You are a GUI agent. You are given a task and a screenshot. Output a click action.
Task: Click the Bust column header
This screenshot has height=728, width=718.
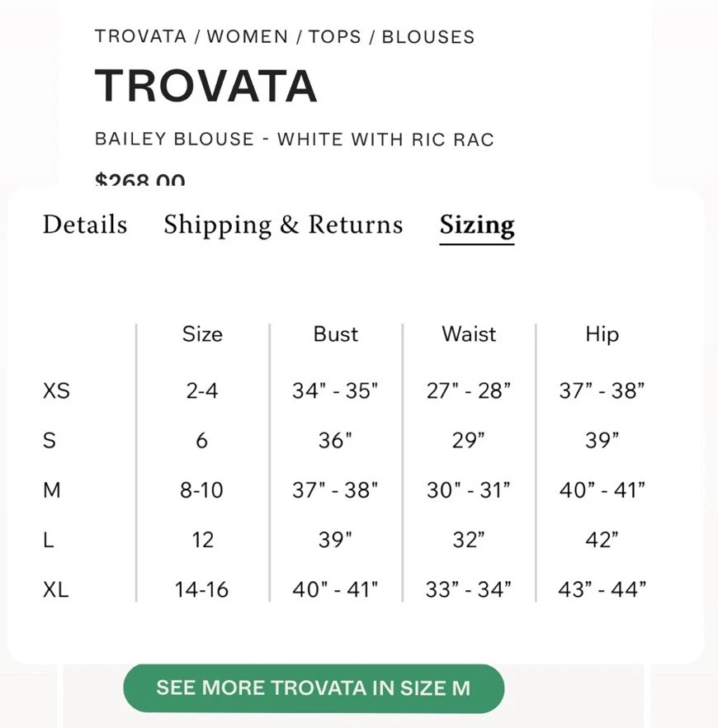point(336,334)
